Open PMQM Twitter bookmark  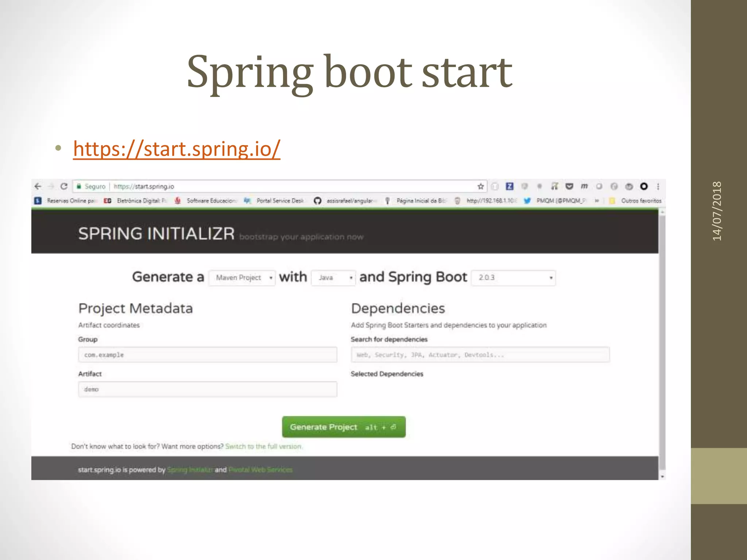coord(555,201)
